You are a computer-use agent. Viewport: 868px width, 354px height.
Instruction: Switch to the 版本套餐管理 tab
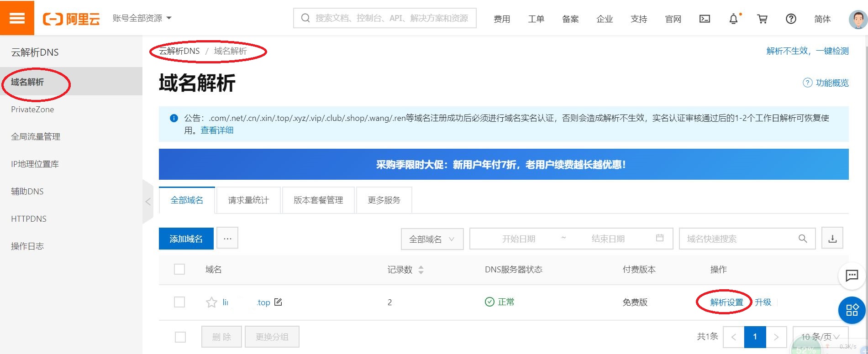(318, 200)
